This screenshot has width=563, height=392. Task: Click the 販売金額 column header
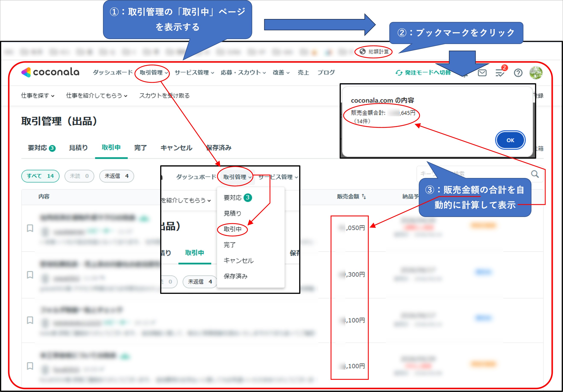point(348,197)
